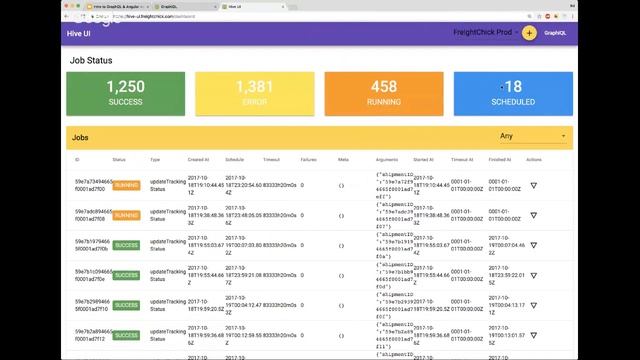Open the browser three-dot menu

(573, 16)
